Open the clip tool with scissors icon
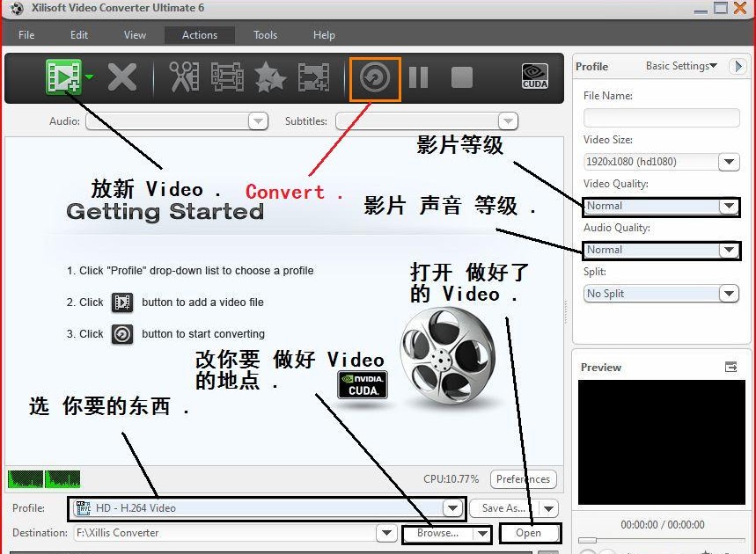Image resolution: width=756 pixels, height=554 pixels. pyautogui.click(x=182, y=77)
